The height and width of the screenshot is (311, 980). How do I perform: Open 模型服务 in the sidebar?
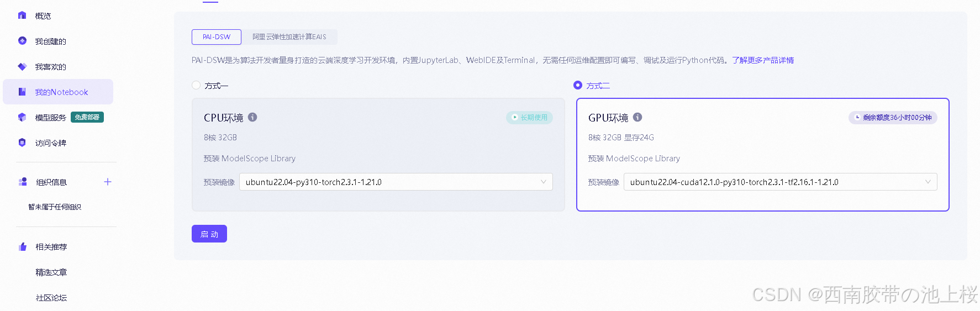(x=50, y=118)
